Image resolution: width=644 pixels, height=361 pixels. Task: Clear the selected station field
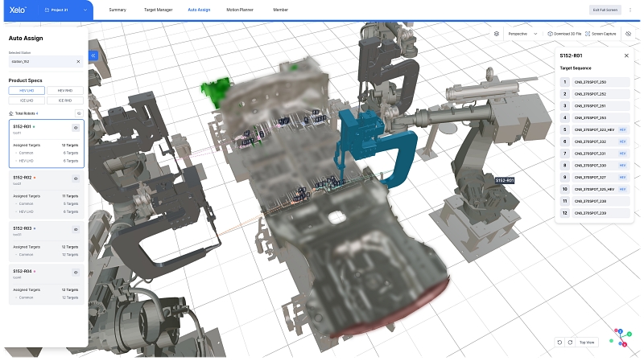(x=78, y=62)
